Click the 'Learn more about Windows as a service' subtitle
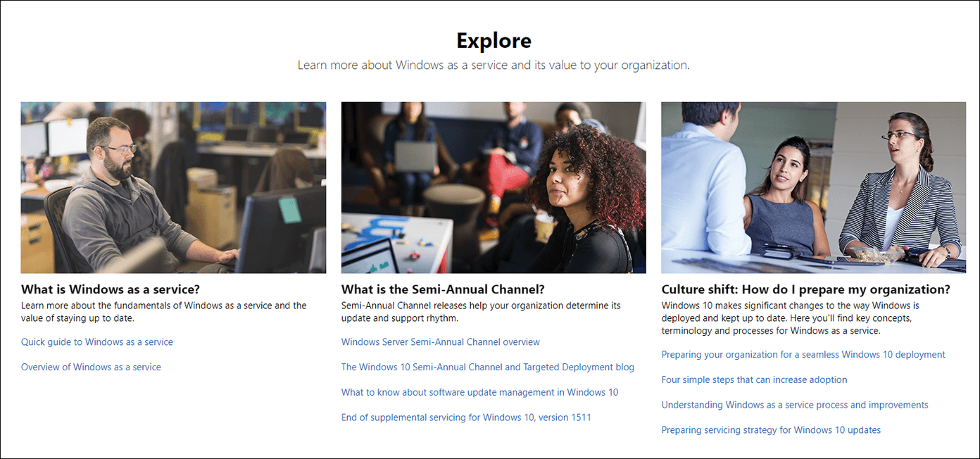The height and width of the screenshot is (459, 980). pos(494,65)
